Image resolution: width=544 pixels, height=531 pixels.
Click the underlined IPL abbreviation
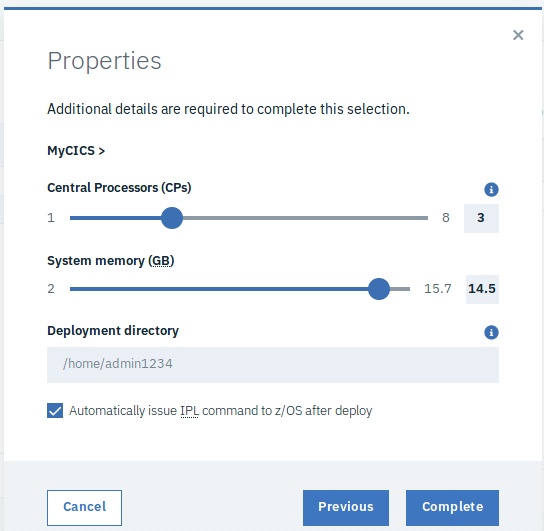click(189, 411)
